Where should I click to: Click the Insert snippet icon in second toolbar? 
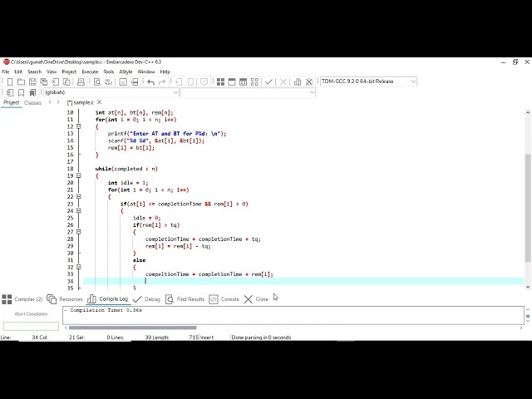pyautogui.click(x=9, y=92)
